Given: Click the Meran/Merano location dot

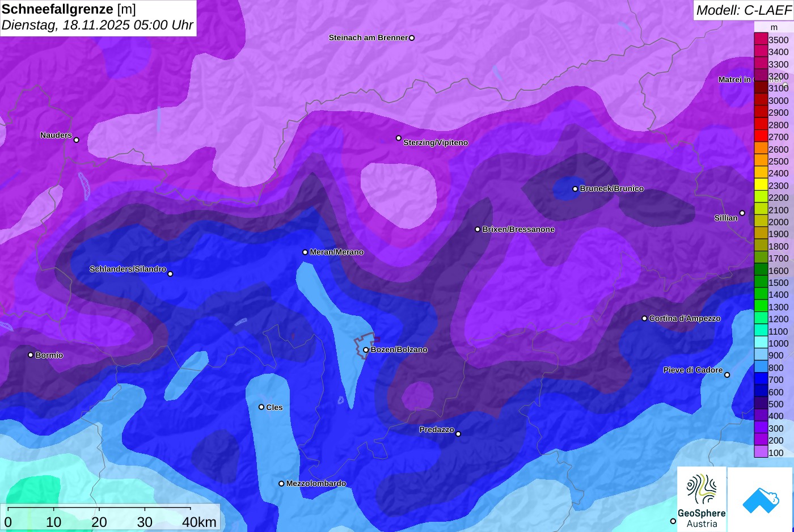Looking at the screenshot, I should 305,252.
